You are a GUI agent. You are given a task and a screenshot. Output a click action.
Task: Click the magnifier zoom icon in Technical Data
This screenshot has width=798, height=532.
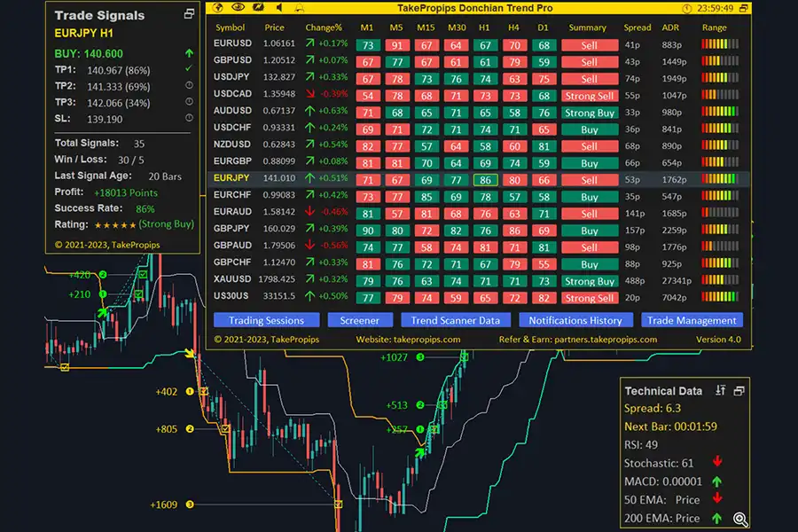pyautogui.click(x=740, y=520)
